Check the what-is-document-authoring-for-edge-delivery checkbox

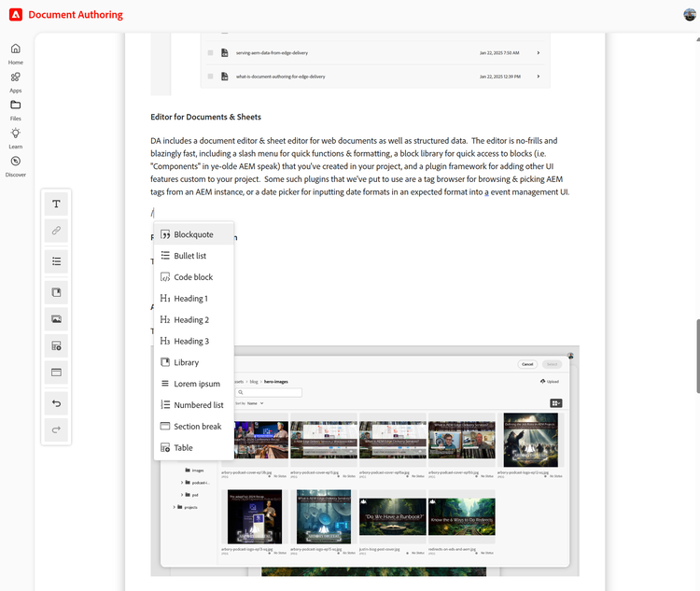click(211, 76)
